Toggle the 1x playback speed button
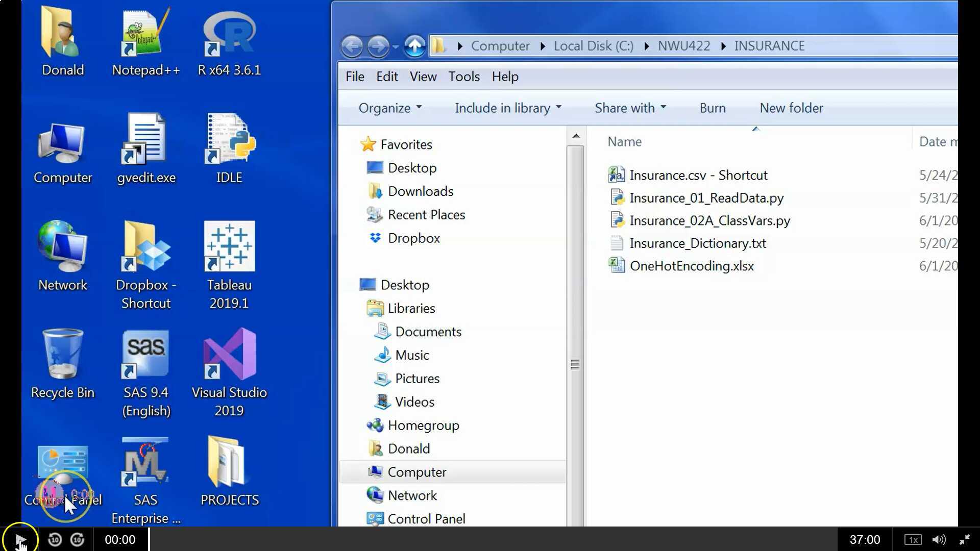980x551 pixels. tap(913, 540)
